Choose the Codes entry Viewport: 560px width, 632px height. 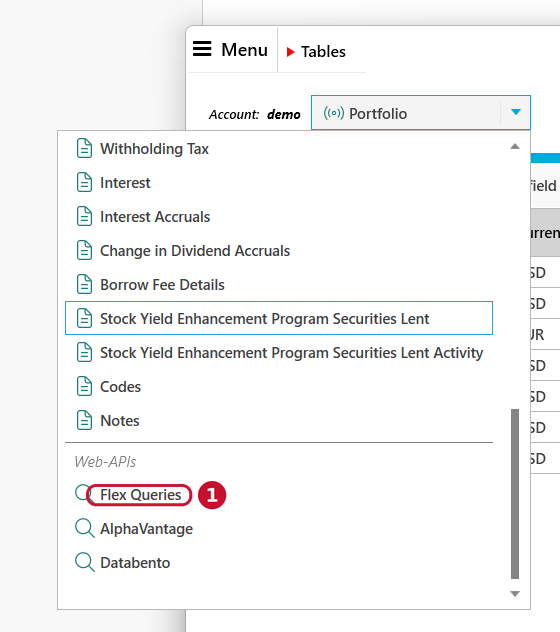pos(120,387)
